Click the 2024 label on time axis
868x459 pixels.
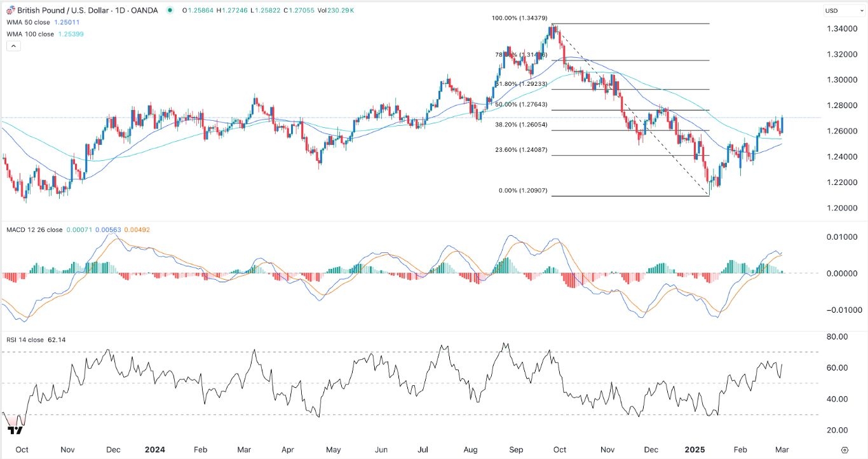pos(154,449)
